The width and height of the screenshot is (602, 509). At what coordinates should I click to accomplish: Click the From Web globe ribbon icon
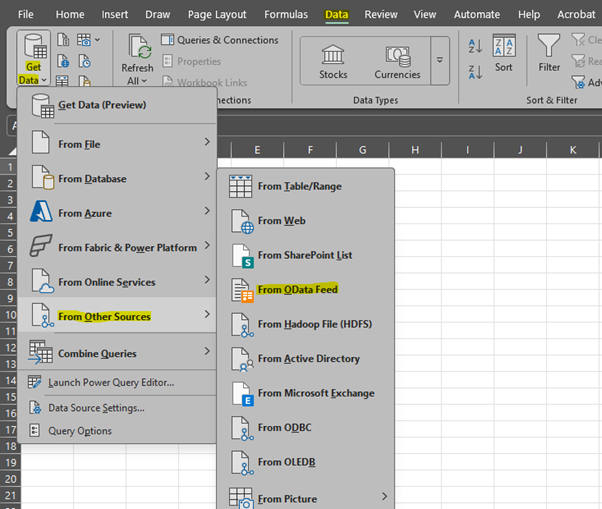pyautogui.click(x=63, y=61)
